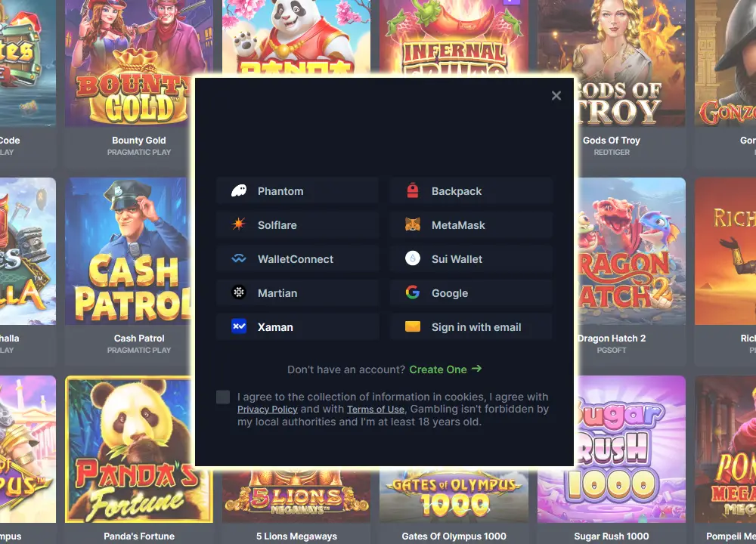Click the Sugar Rush 1000 title text
756x544 pixels.
612,536
